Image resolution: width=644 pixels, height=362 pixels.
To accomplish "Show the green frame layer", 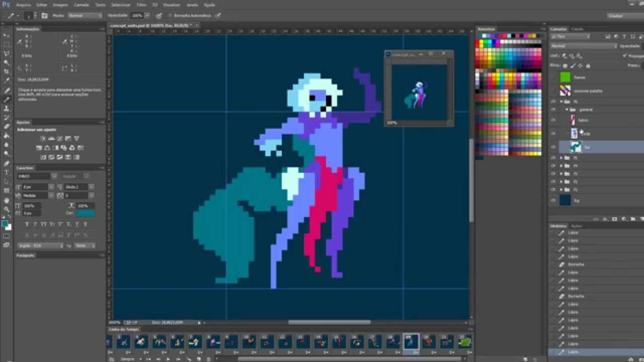I will pyautogui.click(x=553, y=77).
